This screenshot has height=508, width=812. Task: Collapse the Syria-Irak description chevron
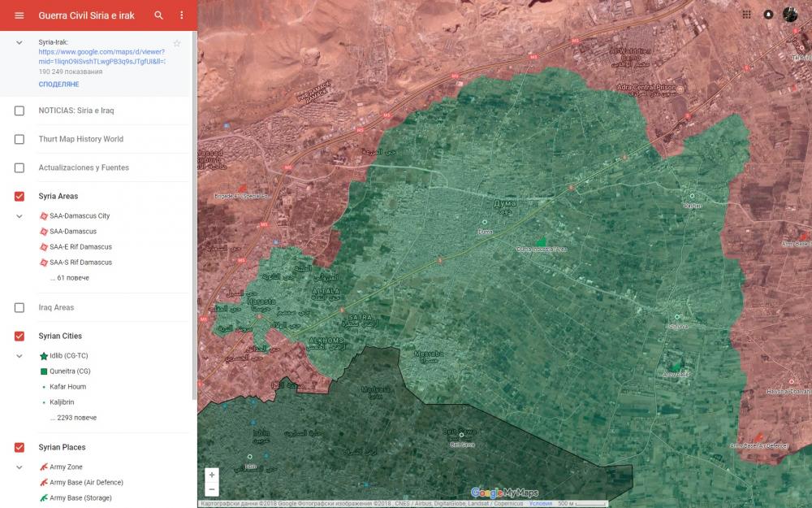pyautogui.click(x=19, y=42)
